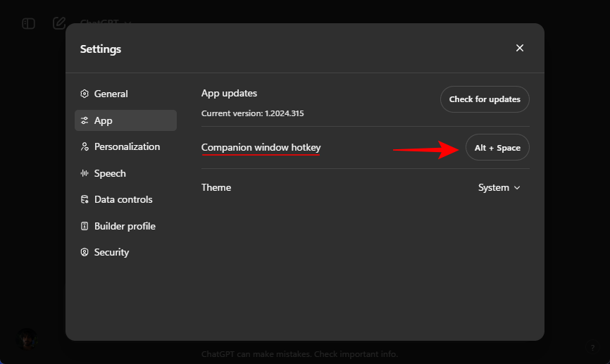Expand the Theme System dropdown
The width and height of the screenshot is (610, 364).
(x=499, y=187)
